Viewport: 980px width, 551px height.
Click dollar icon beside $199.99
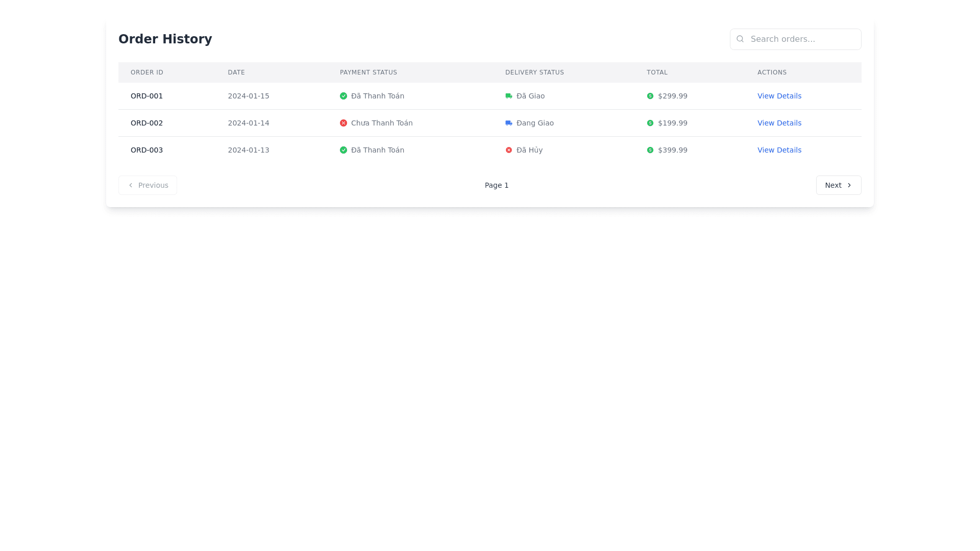(650, 123)
